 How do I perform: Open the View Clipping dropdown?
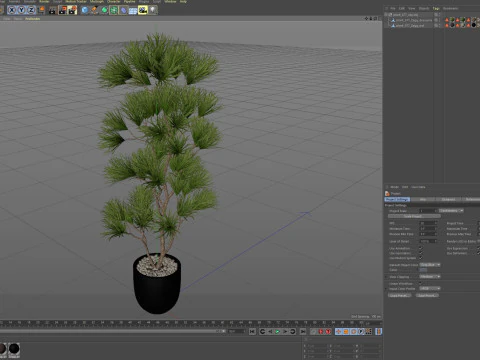[430, 277]
